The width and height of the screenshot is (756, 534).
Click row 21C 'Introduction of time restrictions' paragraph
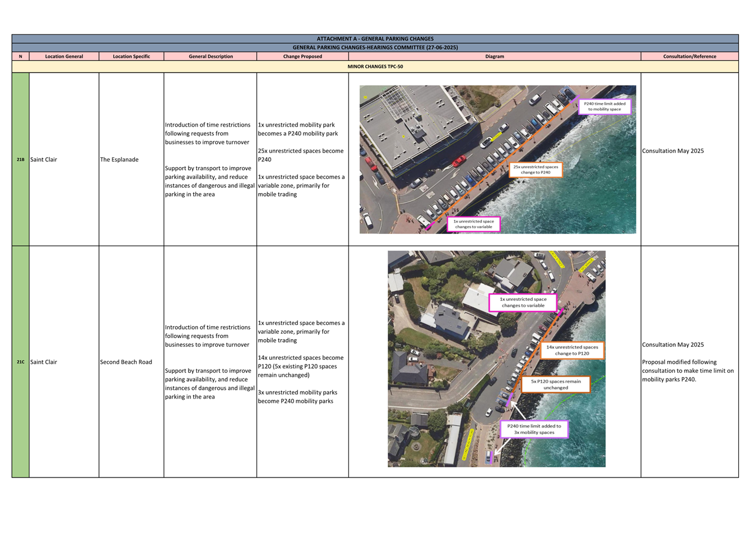pos(207,336)
